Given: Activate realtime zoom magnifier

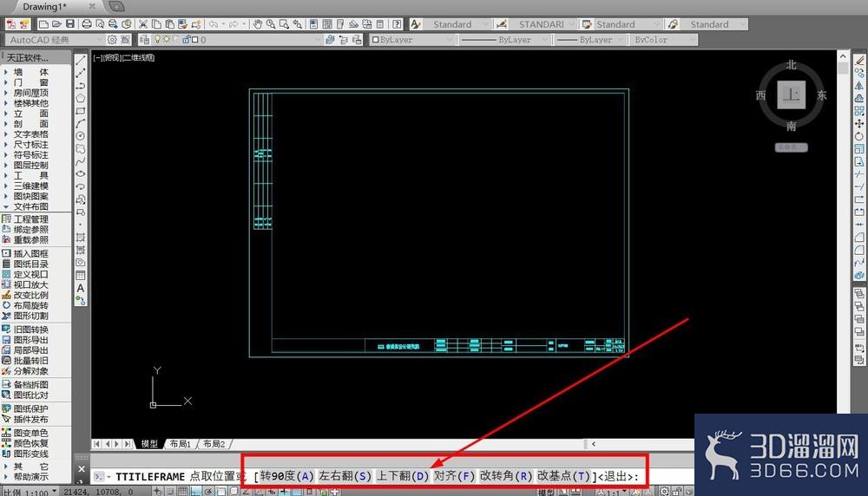Looking at the screenshot, I should click(271, 24).
